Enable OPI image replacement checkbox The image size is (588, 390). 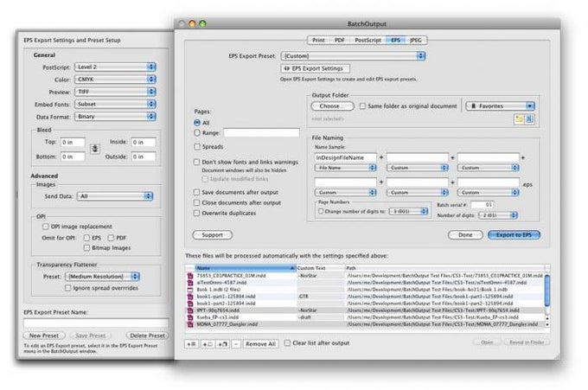point(45,227)
